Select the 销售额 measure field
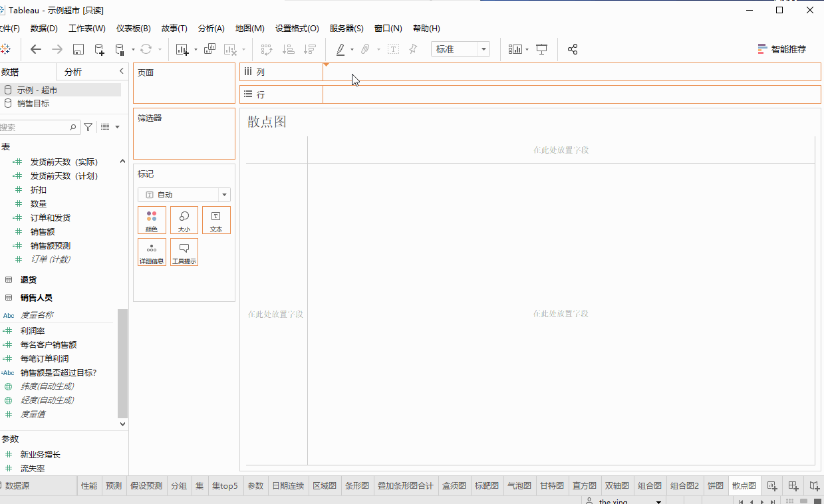The image size is (824, 504). pos(43,231)
